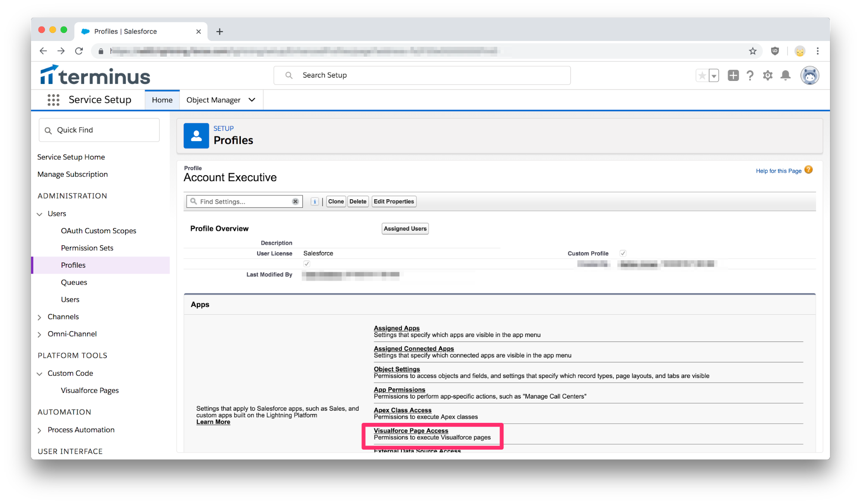This screenshot has width=861, height=504.
Task: Open the Object Settings link
Action: (x=397, y=369)
